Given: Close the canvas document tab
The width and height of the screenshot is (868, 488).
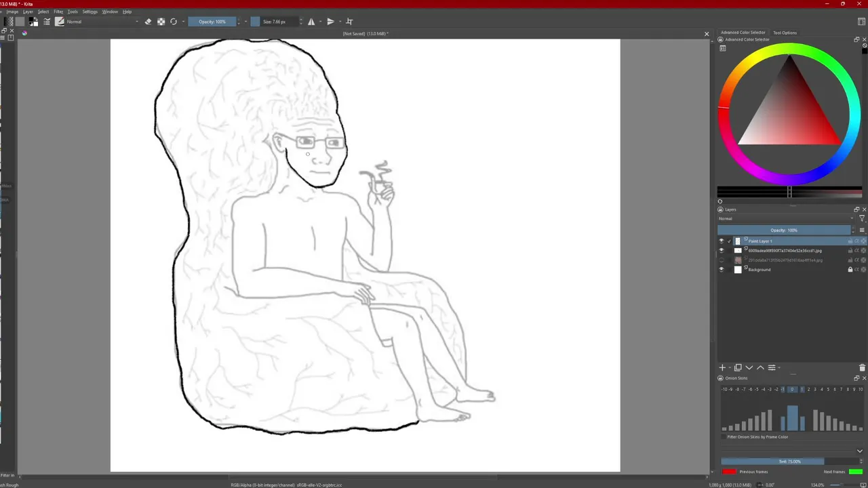Looking at the screenshot, I should click(x=707, y=34).
